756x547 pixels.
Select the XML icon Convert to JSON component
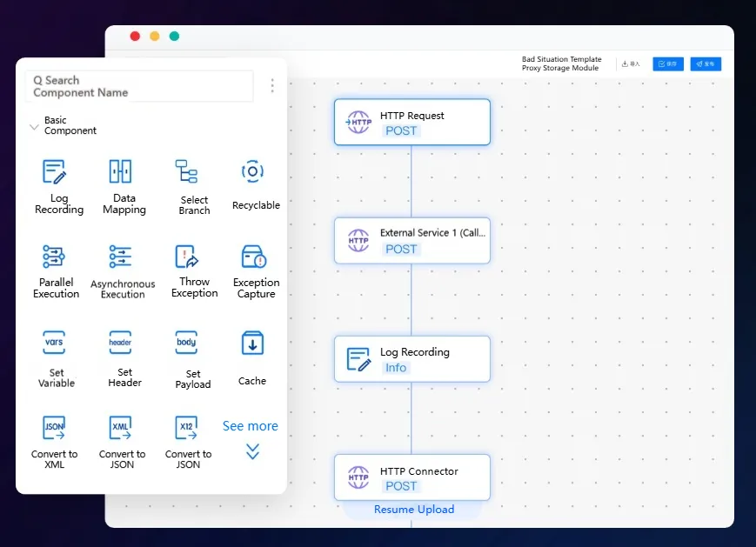coord(122,443)
